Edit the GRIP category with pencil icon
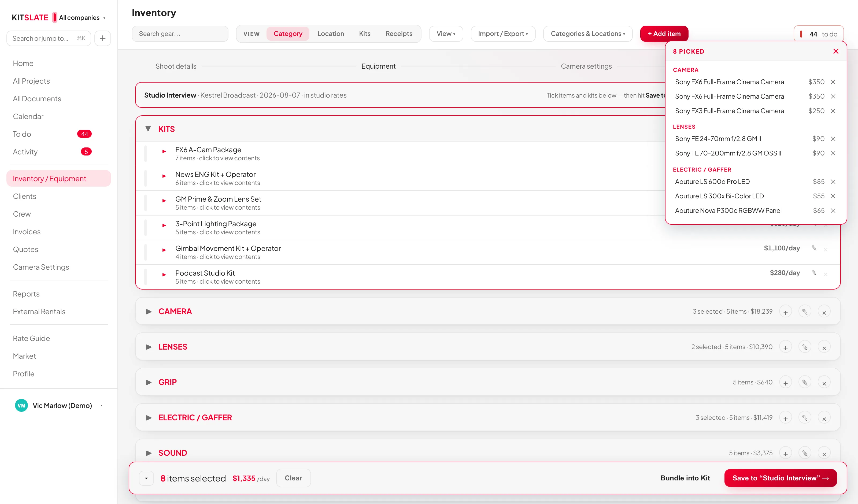The image size is (858, 504). [x=805, y=383]
